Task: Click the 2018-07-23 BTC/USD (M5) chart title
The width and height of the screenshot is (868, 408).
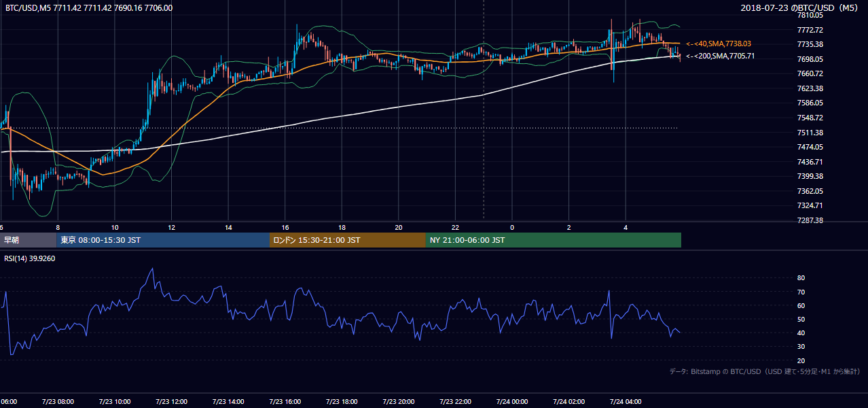Action: [800, 8]
